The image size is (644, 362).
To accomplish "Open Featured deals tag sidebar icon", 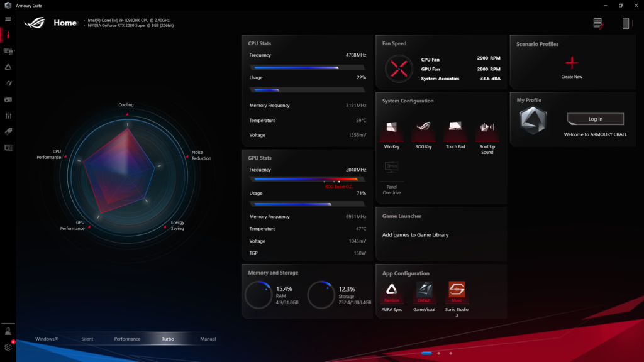I will 8,132.
